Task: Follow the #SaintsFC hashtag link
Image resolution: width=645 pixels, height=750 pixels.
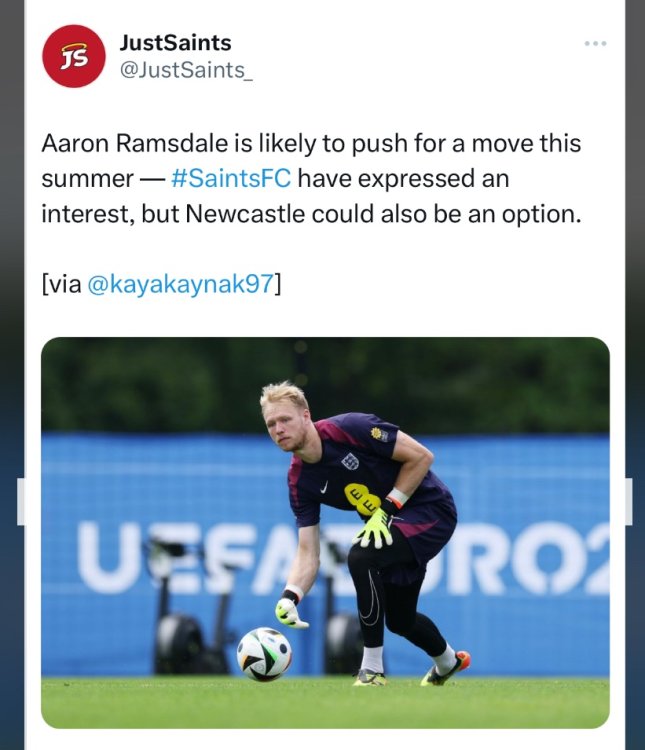Action: [x=232, y=180]
